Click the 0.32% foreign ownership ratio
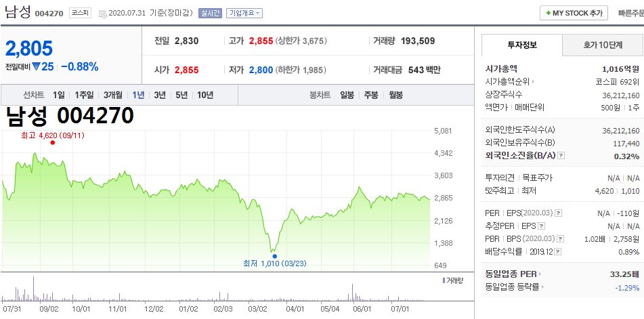 tap(627, 156)
